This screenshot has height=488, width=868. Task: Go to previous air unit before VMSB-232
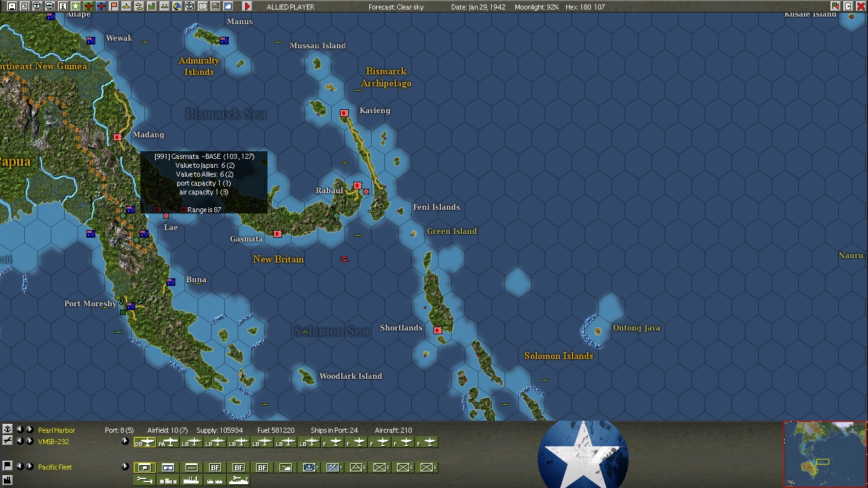coord(19,441)
